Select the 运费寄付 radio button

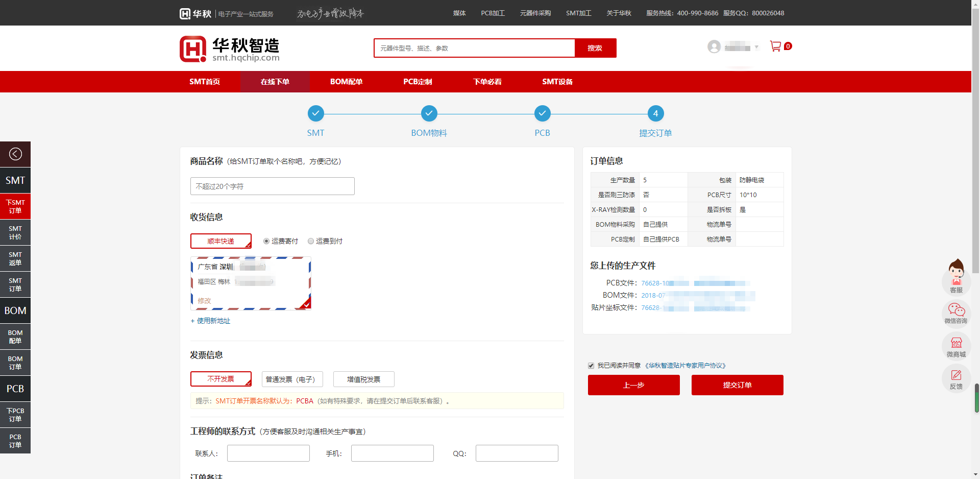[x=266, y=241]
